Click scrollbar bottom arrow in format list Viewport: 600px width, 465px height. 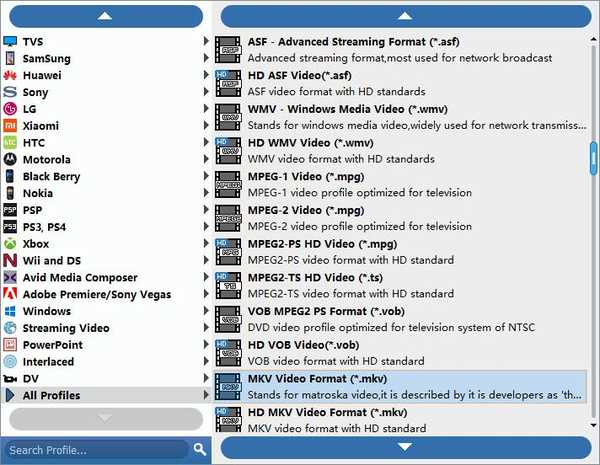coord(593,425)
